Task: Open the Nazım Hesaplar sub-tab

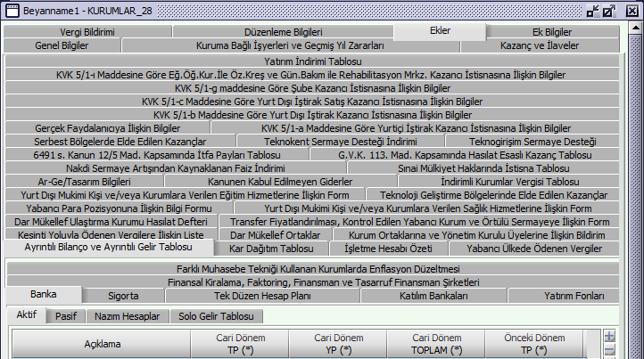Action: (x=128, y=316)
